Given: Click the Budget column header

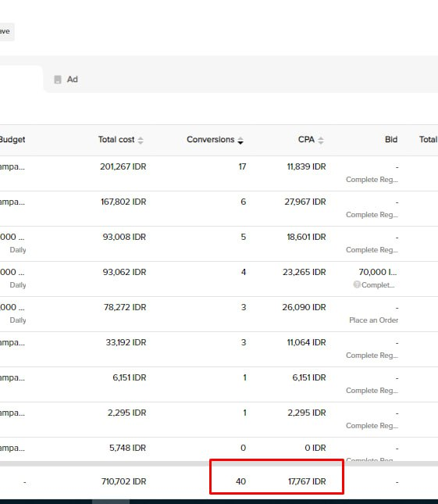Looking at the screenshot, I should point(12,140).
